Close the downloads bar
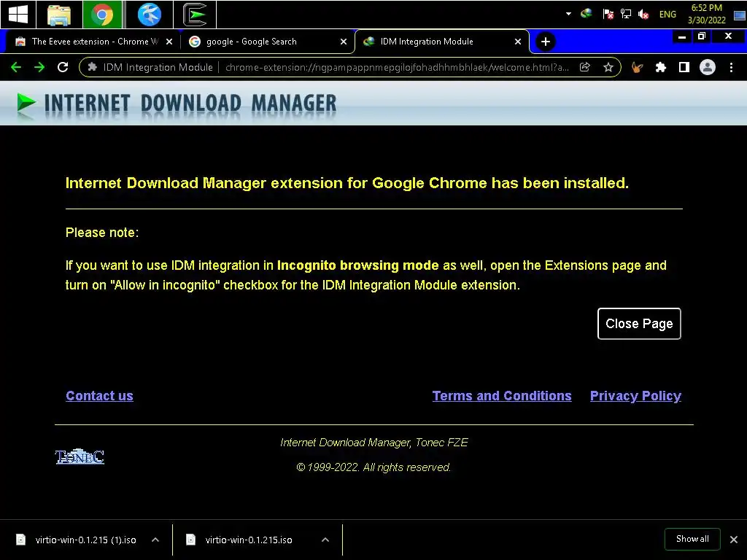Viewport: 747px width, 560px height. pos(734,540)
